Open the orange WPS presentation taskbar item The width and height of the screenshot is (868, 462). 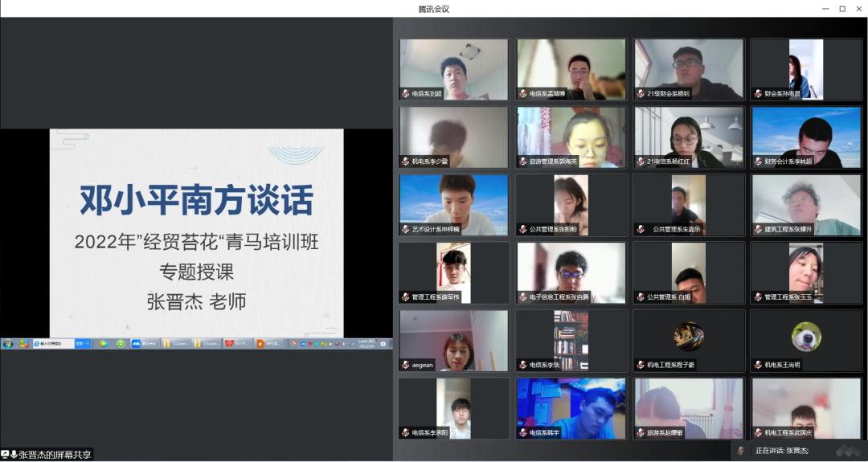tap(269, 344)
